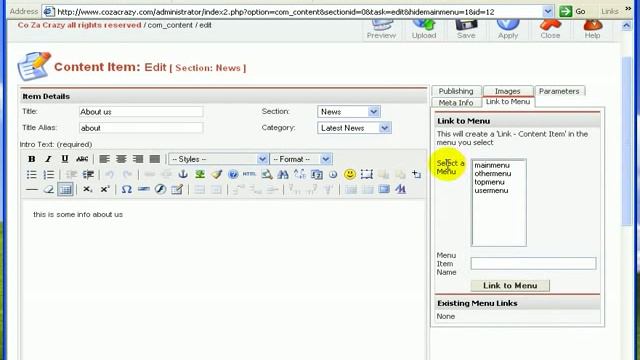The height and width of the screenshot is (360, 640).
Task: Switch to the Images tab
Action: click(508, 91)
